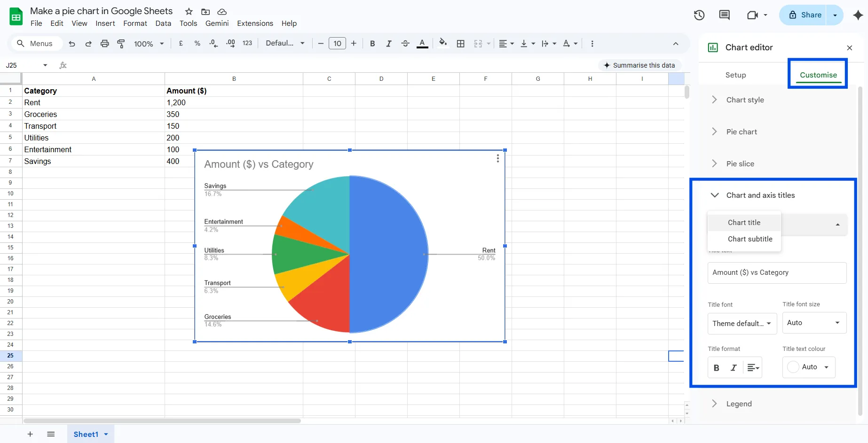Click the strikethrough formatting icon

click(x=405, y=43)
